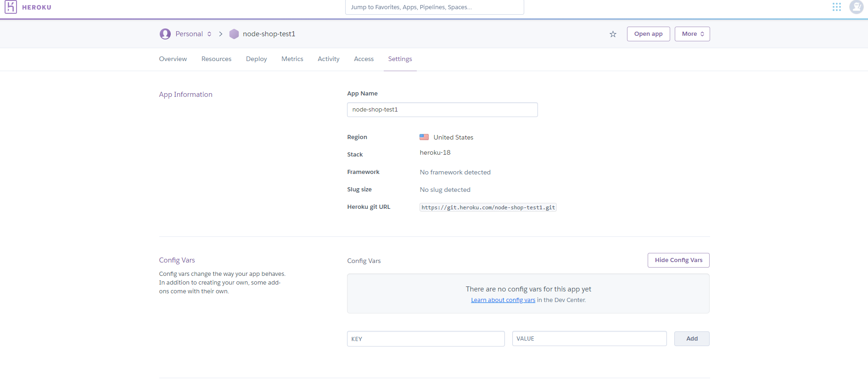The height and width of the screenshot is (386, 868).
Task: Click the App Name input field
Action: 442,110
